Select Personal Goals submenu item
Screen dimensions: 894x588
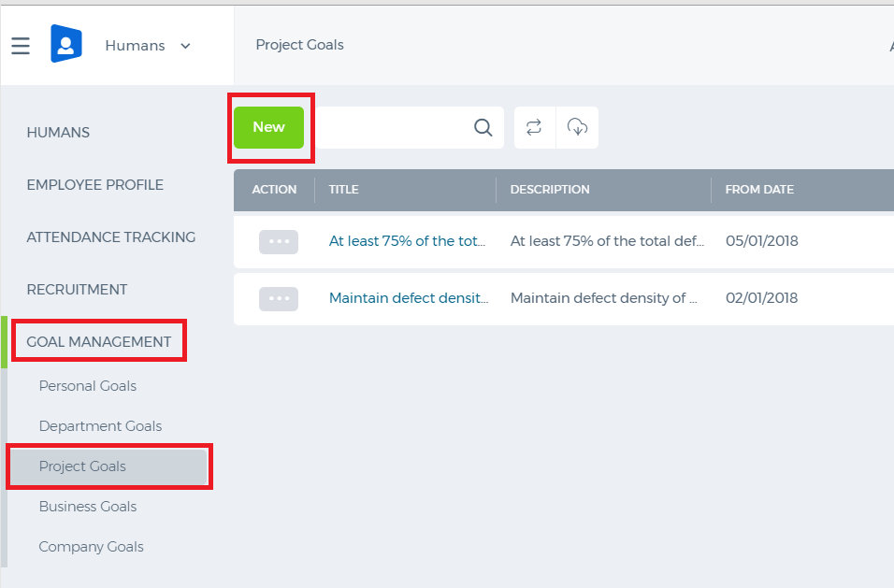click(88, 386)
